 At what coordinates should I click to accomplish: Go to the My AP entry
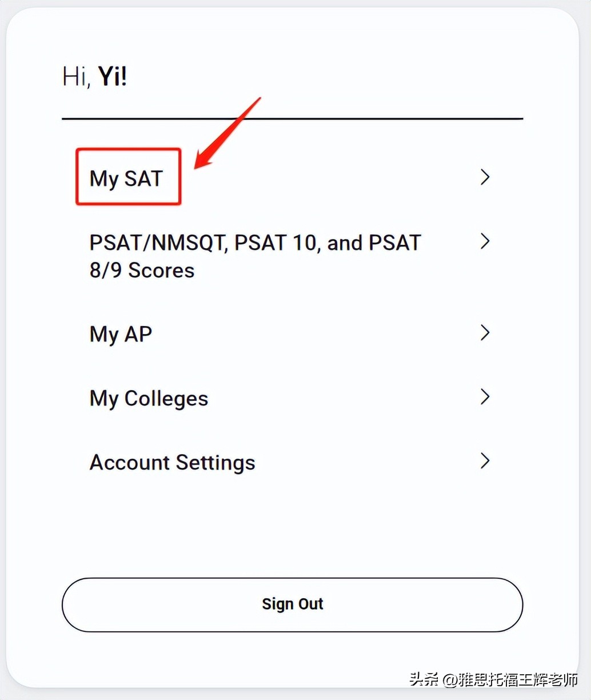coord(121,334)
